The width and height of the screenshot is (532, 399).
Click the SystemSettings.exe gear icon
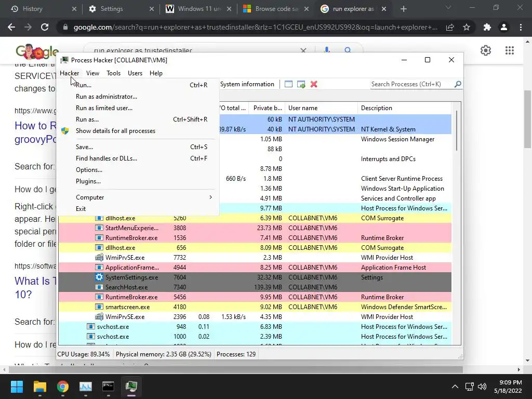click(x=99, y=277)
